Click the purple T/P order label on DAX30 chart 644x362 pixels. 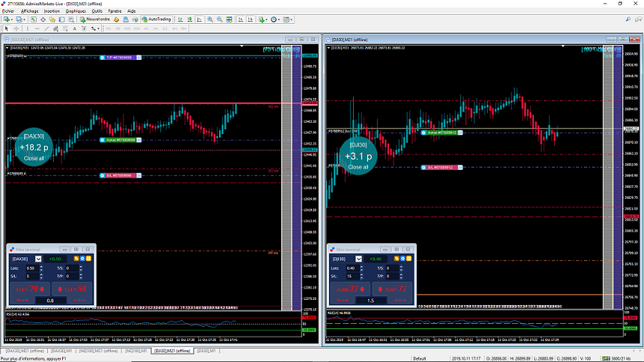pyautogui.click(x=120, y=58)
